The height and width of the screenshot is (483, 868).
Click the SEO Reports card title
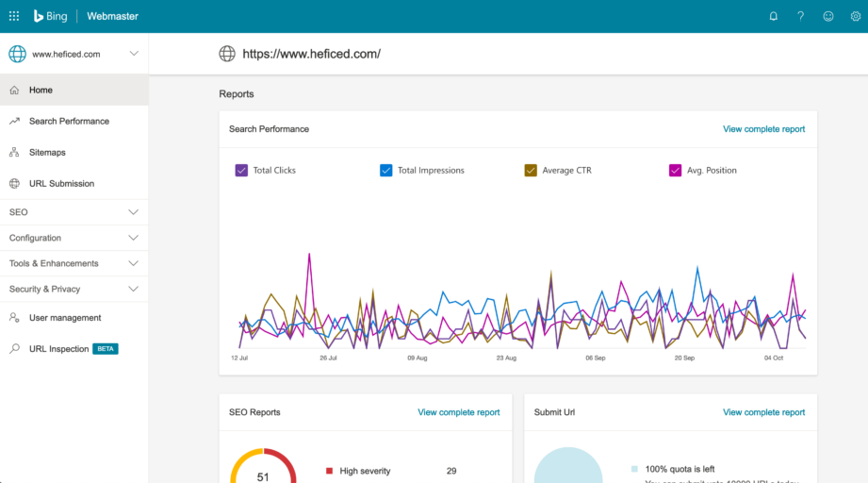254,412
